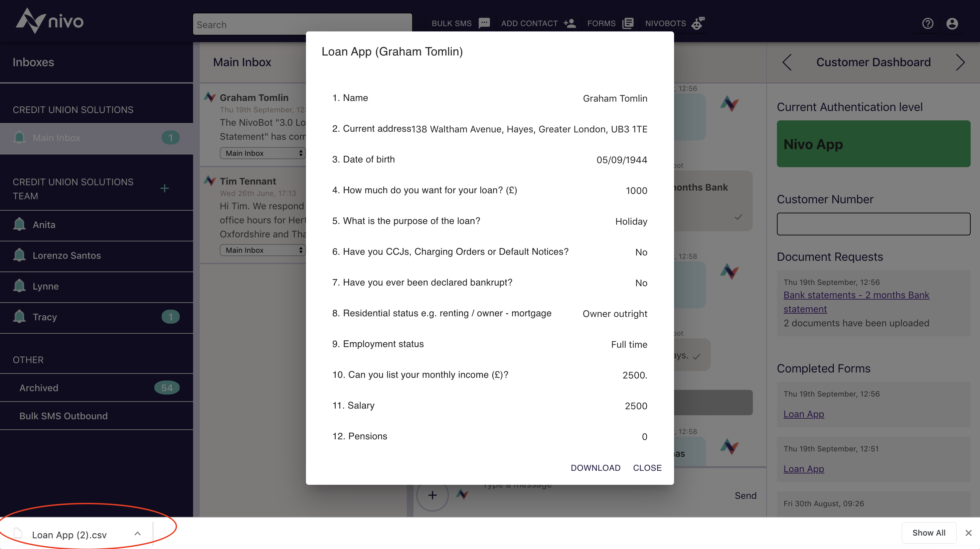The width and height of the screenshot is (980, 549).
Task: Toggle notification bell for Lorenzo Santos
Action: coord(19,255)
